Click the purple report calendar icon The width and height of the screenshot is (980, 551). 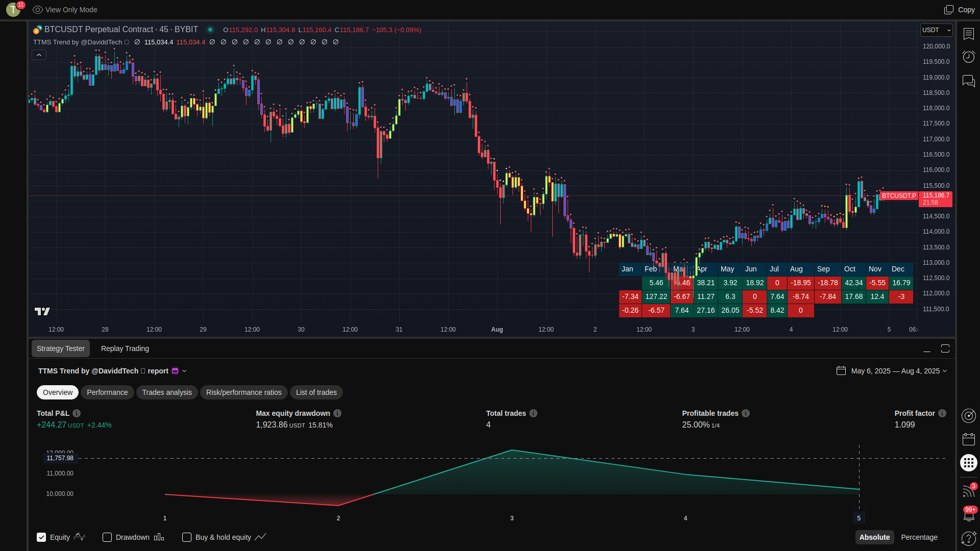point(175,371)
